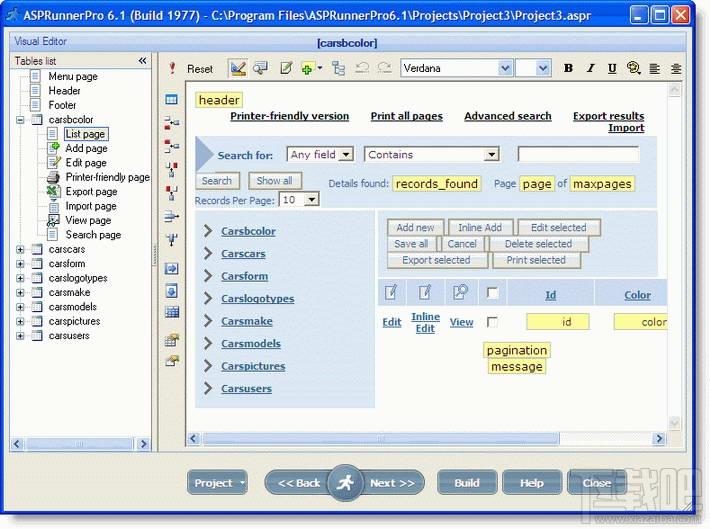
Task: Click the Next >> button
Action: (x=392, y=483)
